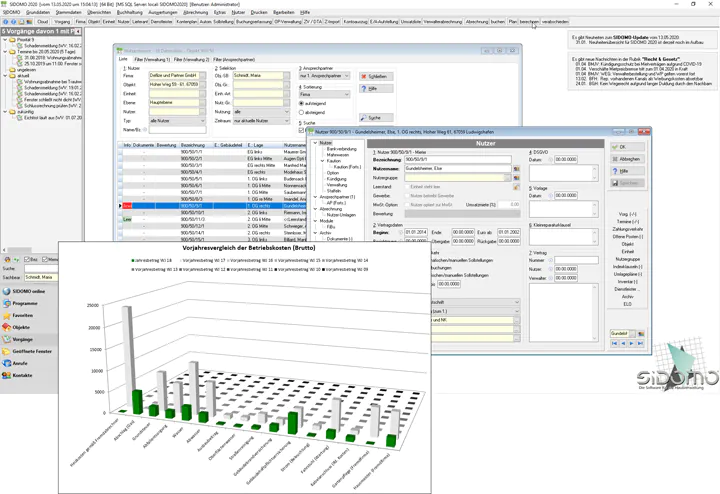Open the Ansprechpartner dropdown

pyautogui.click(x=325, y=76)
